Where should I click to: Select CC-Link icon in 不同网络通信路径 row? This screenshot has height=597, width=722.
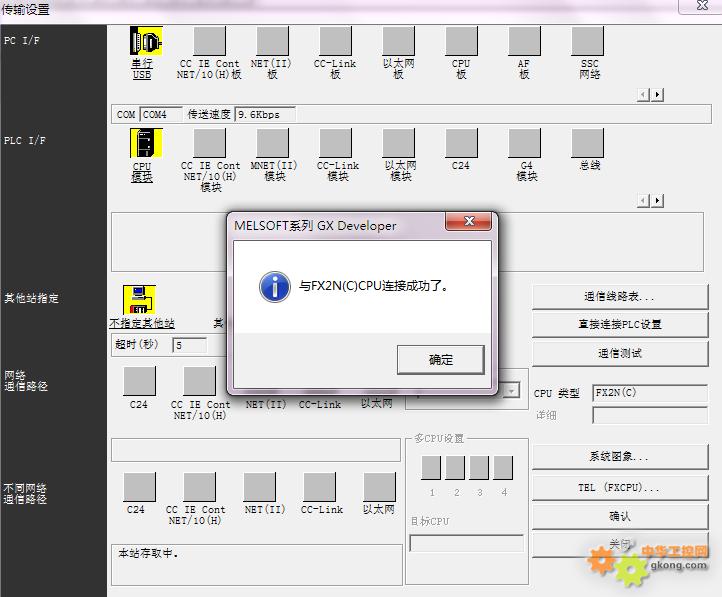pyautogui.click(x=320, y=487)
